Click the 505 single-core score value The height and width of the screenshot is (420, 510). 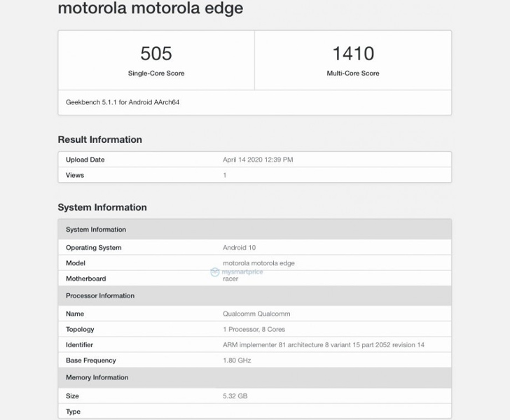click(156, 54)
